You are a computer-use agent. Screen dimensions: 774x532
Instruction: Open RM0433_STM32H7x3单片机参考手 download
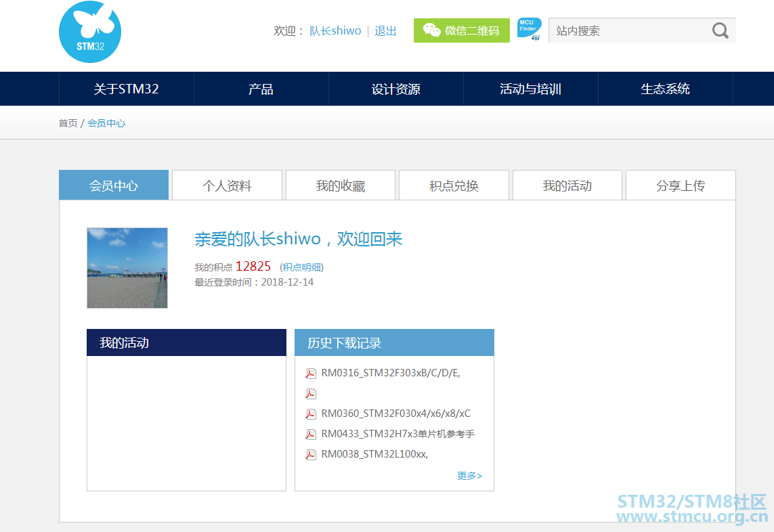click(398, 434)
